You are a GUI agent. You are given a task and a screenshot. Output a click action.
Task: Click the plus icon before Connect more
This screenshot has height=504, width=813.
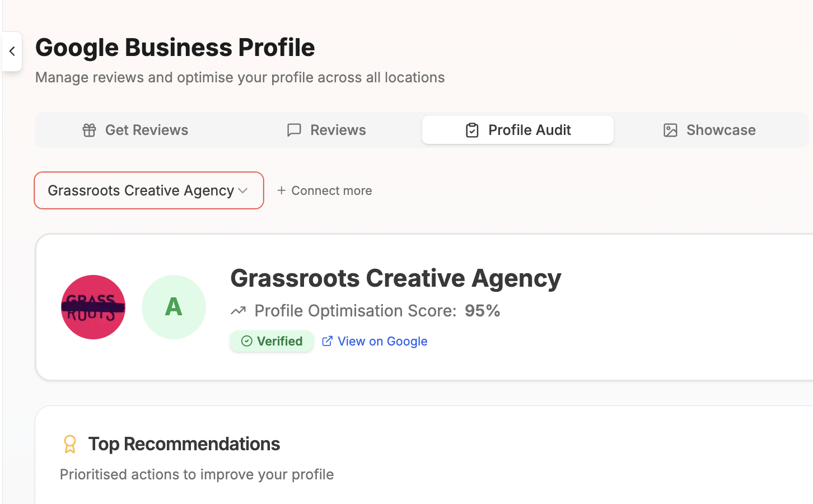pos(282,190)
